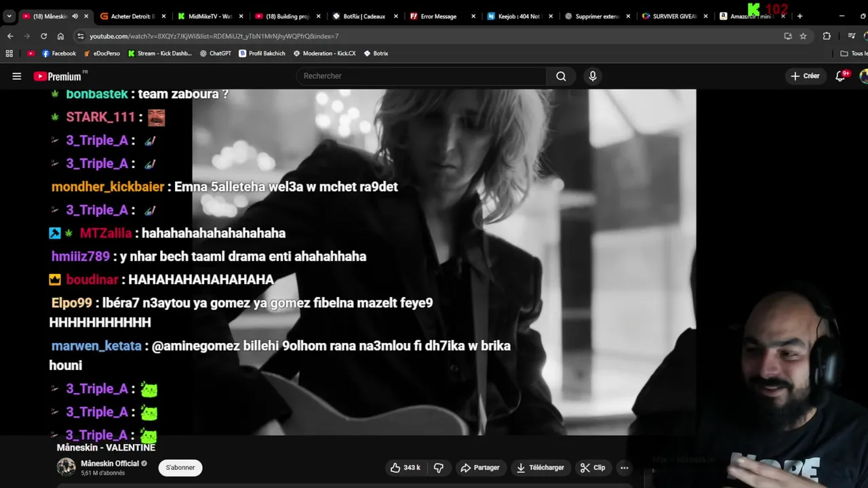Mute the Måneskin tab audio icon
This screenshot has height=488, width=868.
pyautogui.click(x=75, y=16)
